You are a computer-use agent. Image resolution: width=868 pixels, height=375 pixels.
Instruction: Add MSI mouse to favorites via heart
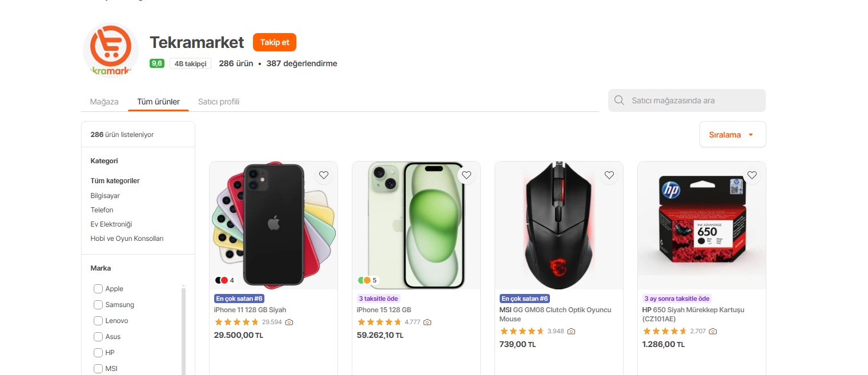609,175
